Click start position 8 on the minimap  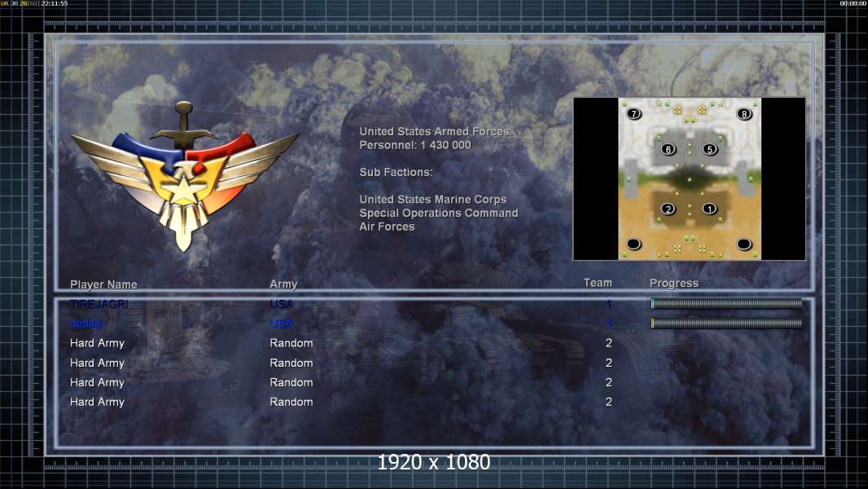coord(744,114)
